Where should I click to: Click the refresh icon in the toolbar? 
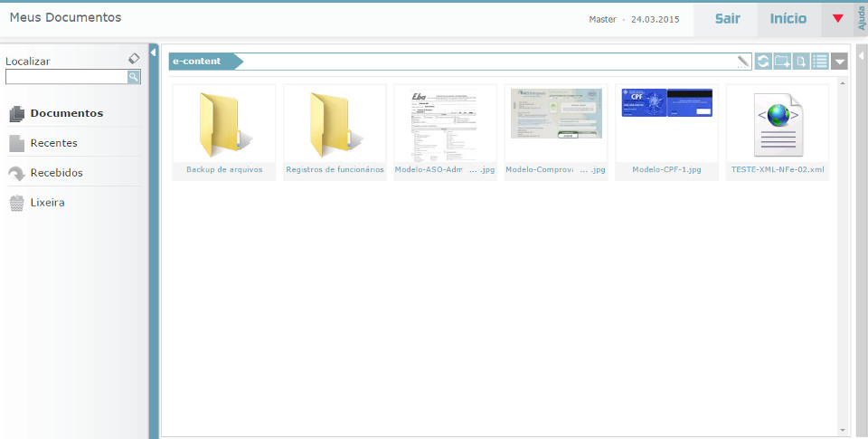pos(764,62)
